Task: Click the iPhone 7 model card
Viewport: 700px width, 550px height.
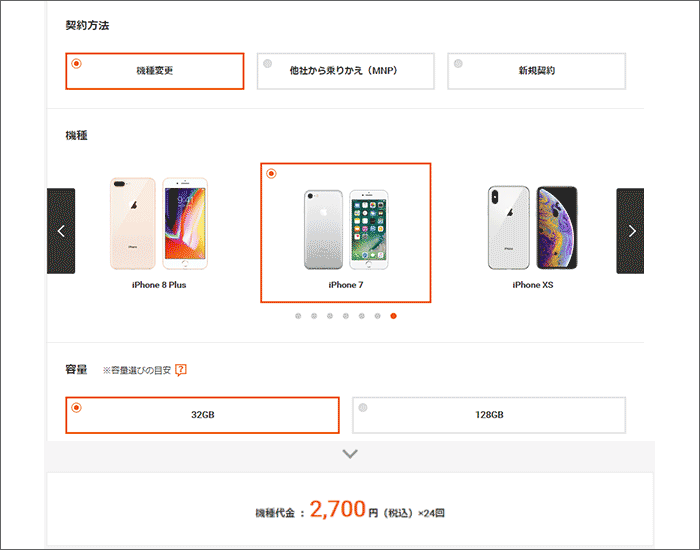Action: [x=346, y=233]
